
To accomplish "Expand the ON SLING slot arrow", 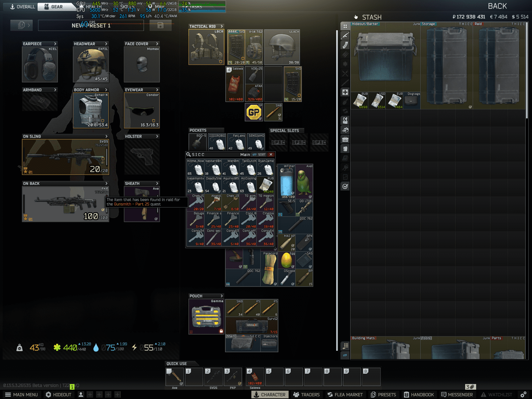I will tap(106, 136).
